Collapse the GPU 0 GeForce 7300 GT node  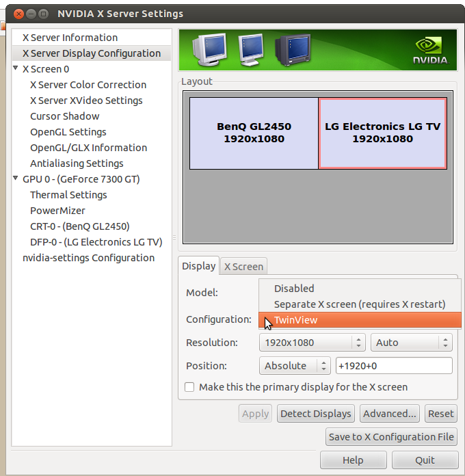tap(16, 179)
